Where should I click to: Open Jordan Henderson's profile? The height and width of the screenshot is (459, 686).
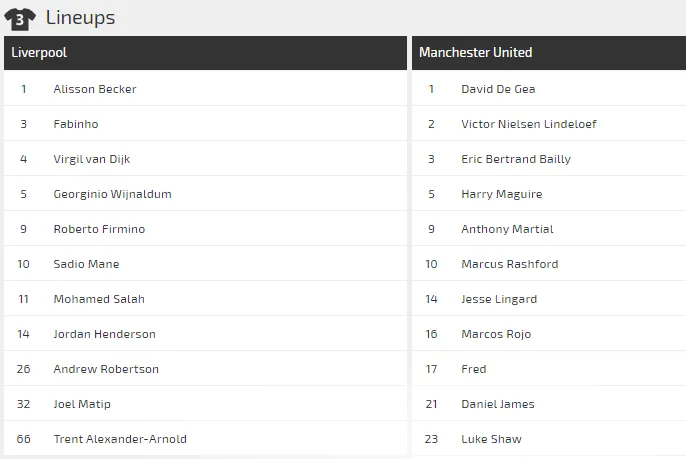coord(104,334)
